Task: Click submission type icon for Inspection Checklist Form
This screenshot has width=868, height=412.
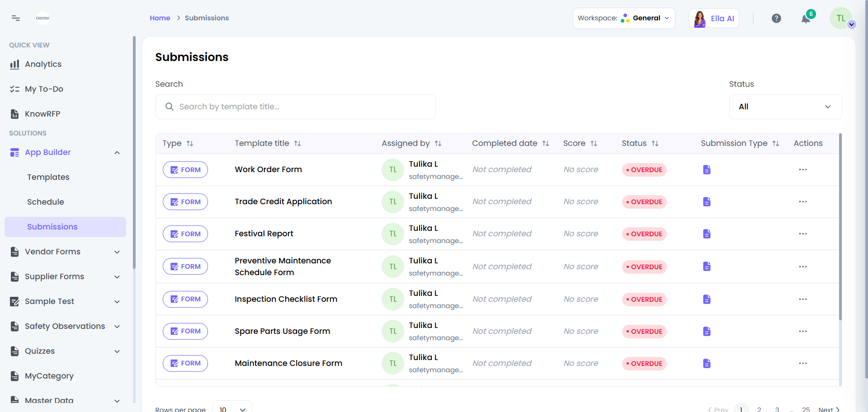Action: coord(707,299)
